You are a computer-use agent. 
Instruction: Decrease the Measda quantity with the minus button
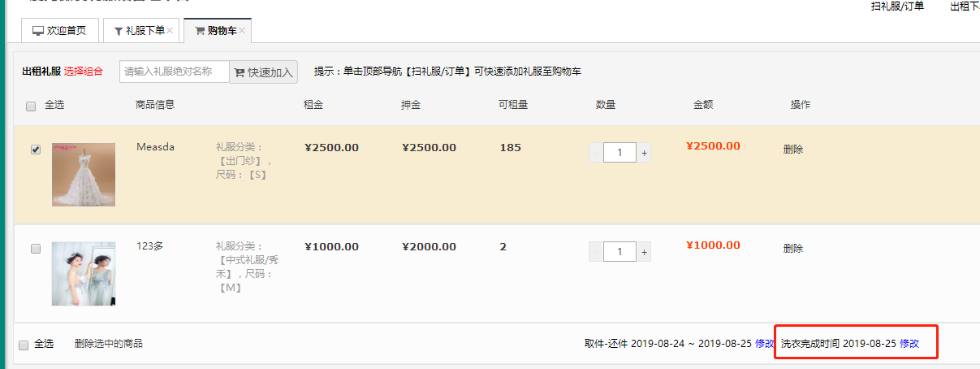tap(596, 152)
